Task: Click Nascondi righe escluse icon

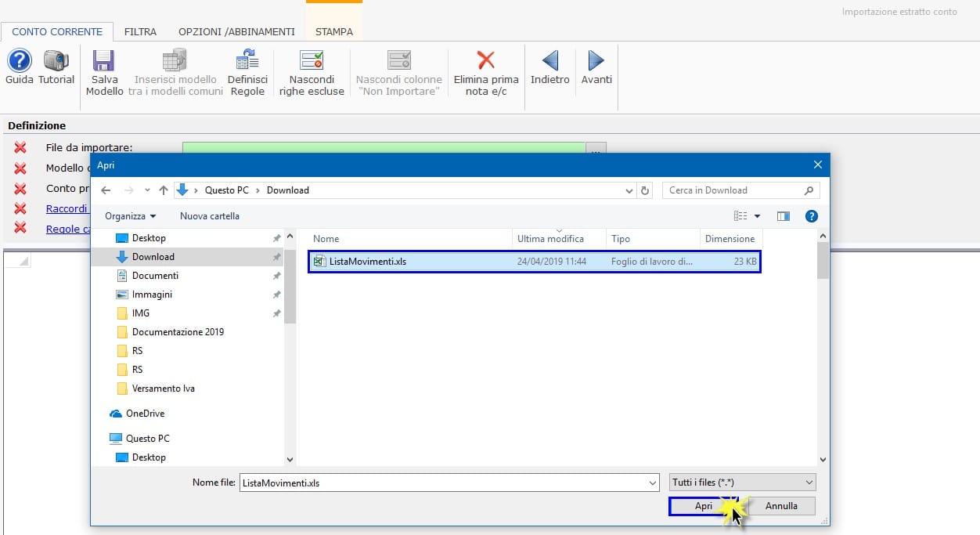Action: pos(312,61)
